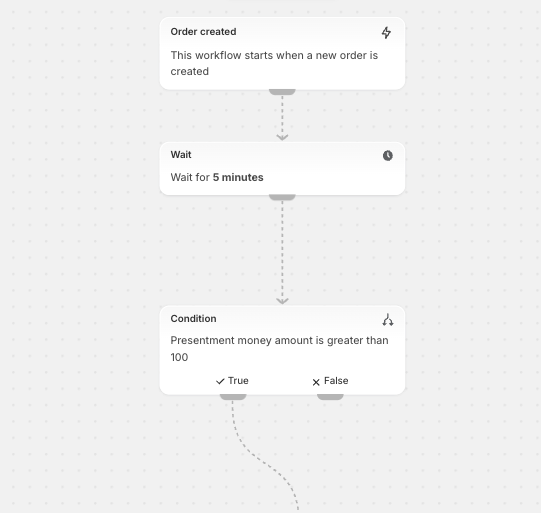Image resolution: width=541 pixels, height=513 pixels.
Task: Open the 'Wait for 5 minutes' description
Action: click(217, 177)
